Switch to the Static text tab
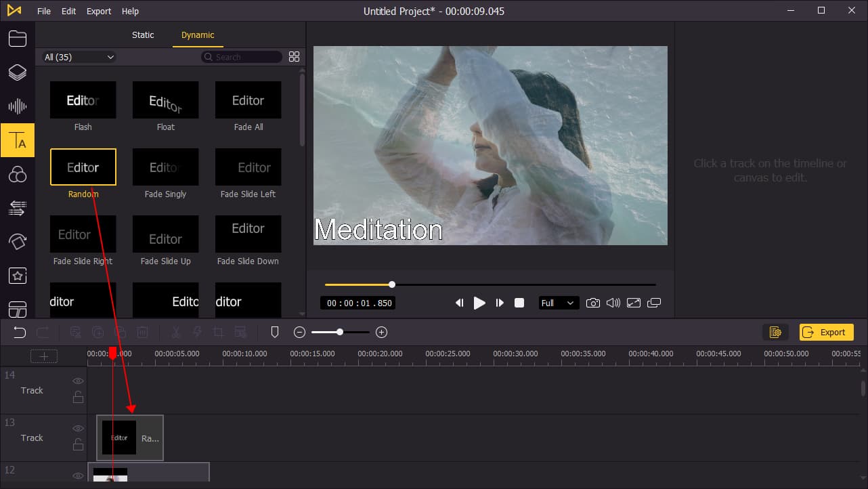868x489 pixels. tap(143, 35)
